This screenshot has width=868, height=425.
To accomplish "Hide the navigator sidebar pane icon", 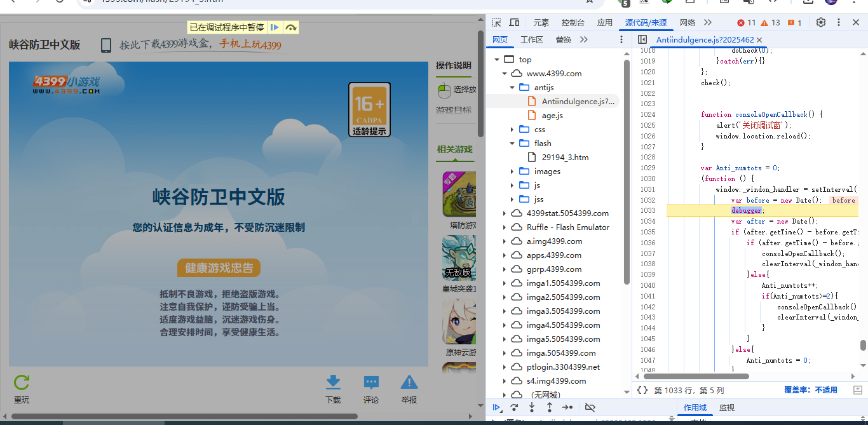I will pyautogui.click(x=642, y=39).
